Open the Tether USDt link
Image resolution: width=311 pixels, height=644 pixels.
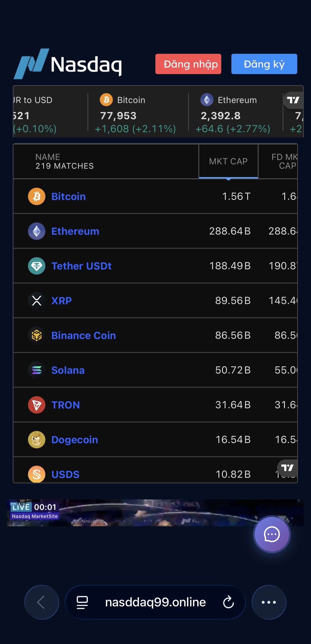point(81,266)
